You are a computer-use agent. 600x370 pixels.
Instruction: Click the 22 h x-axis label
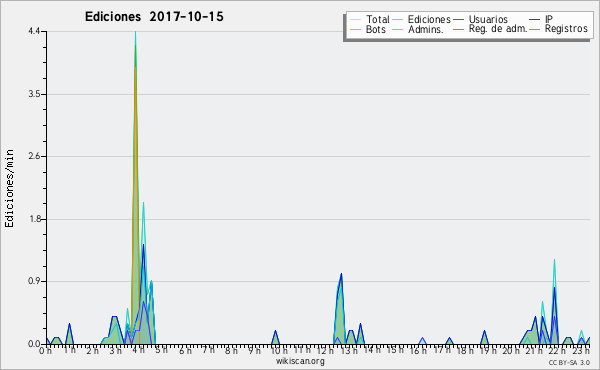(x=557, y=350)
